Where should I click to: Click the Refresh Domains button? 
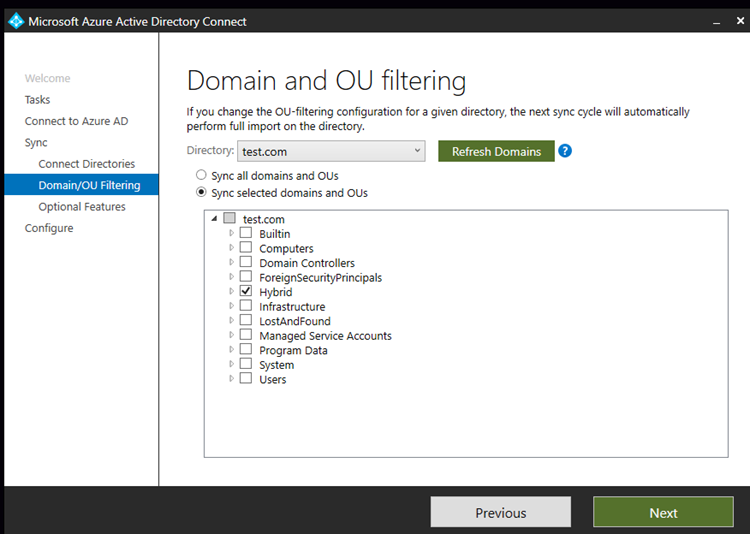[496, 151]
